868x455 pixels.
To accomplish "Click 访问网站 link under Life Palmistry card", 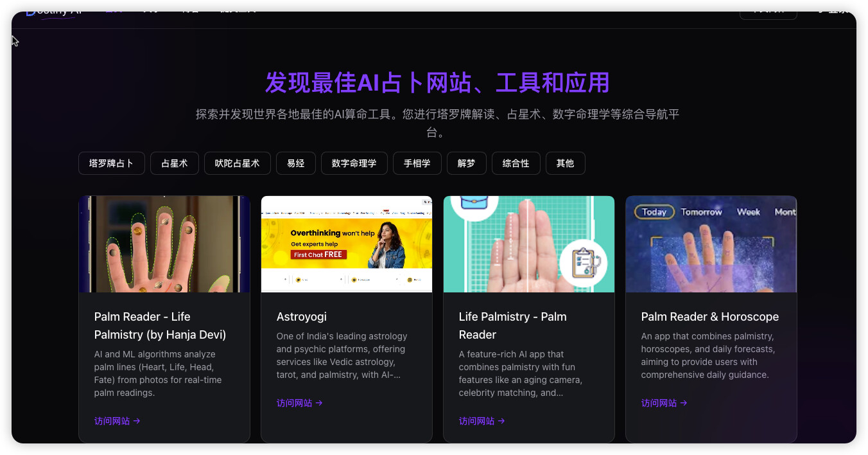I will 482,421.
